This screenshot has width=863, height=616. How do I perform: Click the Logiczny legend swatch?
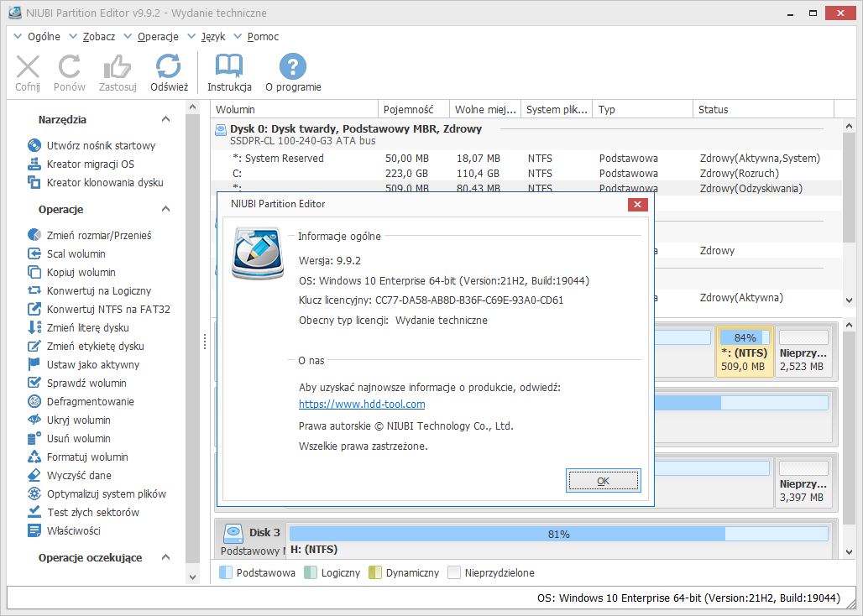311,572
